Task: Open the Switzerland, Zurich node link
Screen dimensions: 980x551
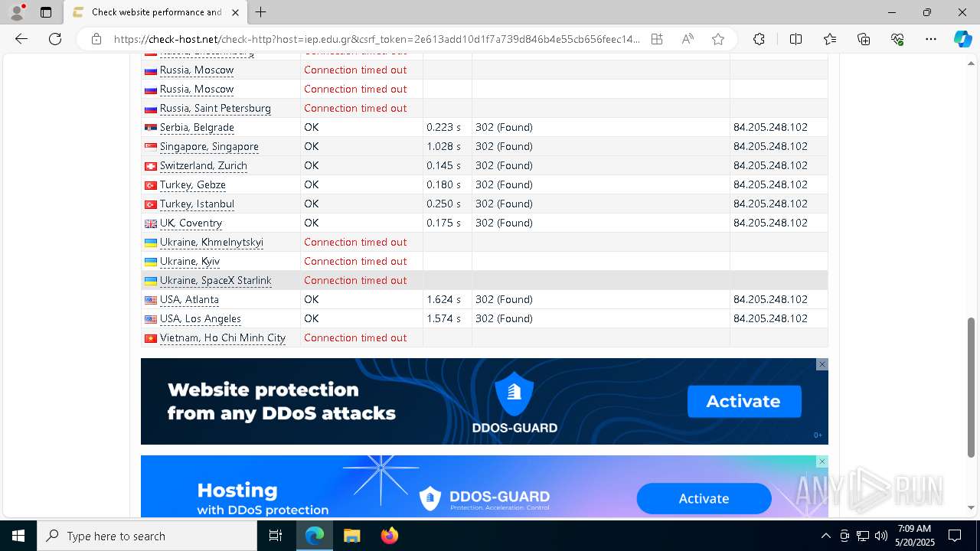Action: click(x=203, y=165)
